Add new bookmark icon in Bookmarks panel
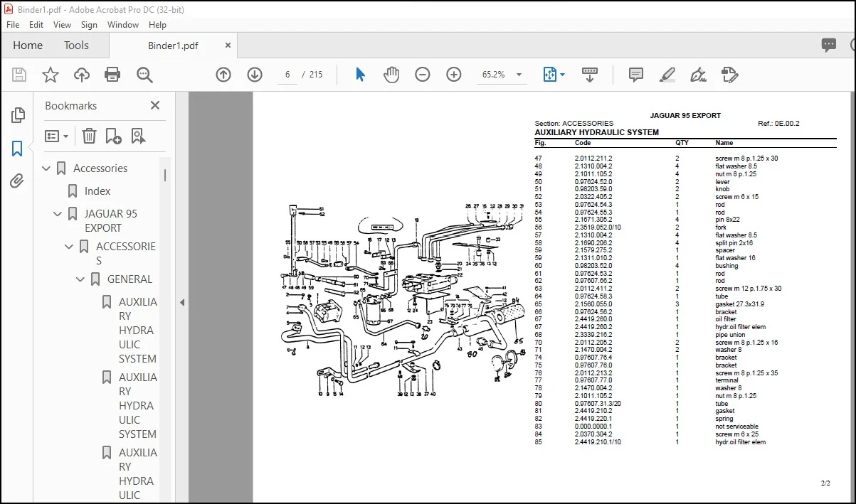The height and width of the screenshot is (504, 856). 113,136
